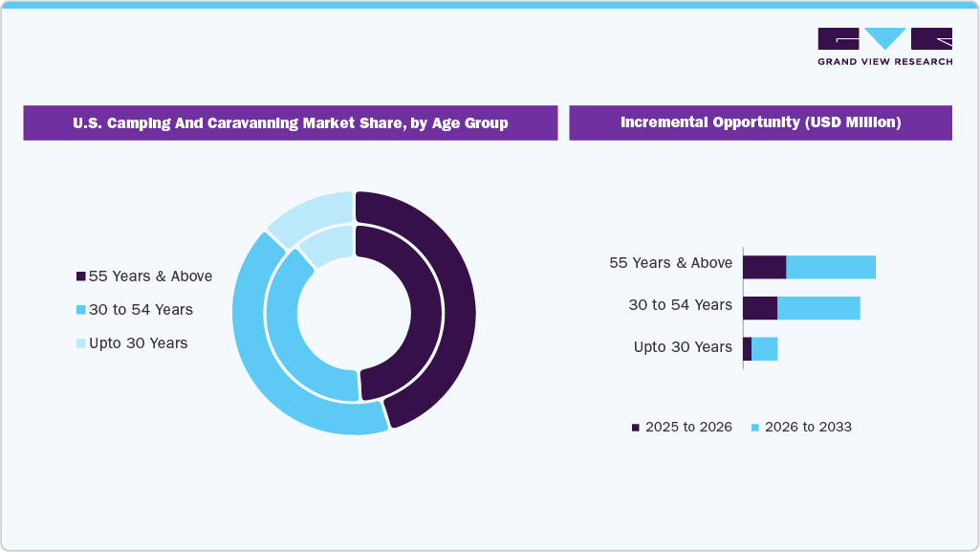Click the left emblem shape of the logo
The image size is (980, 552).
tap(837, 39)
